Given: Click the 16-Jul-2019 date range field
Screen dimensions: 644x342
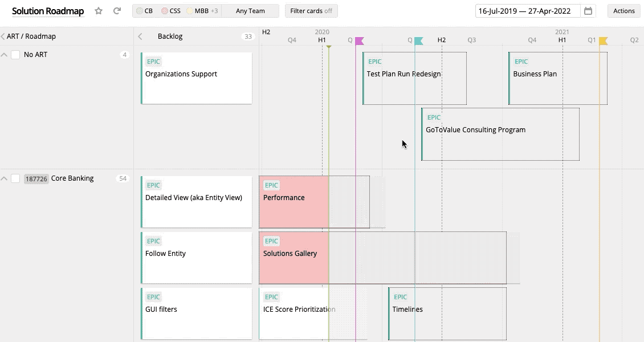Looking at the screenshot, I should pos(524,10).
